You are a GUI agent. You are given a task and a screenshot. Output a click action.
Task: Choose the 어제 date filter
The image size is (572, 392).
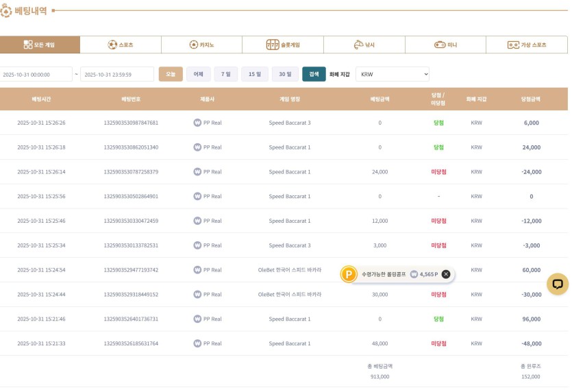click(x=198, y=74)
